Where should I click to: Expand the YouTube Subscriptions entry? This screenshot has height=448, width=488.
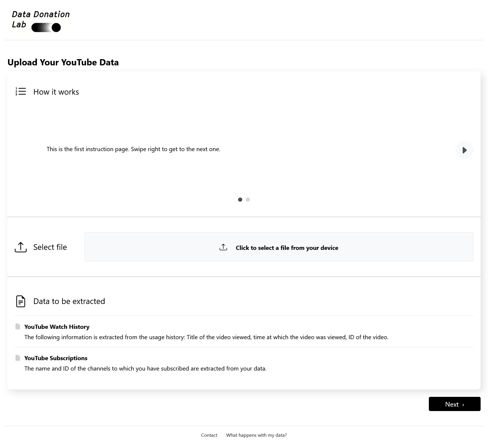pyautogui.click(x=56, y=358)
